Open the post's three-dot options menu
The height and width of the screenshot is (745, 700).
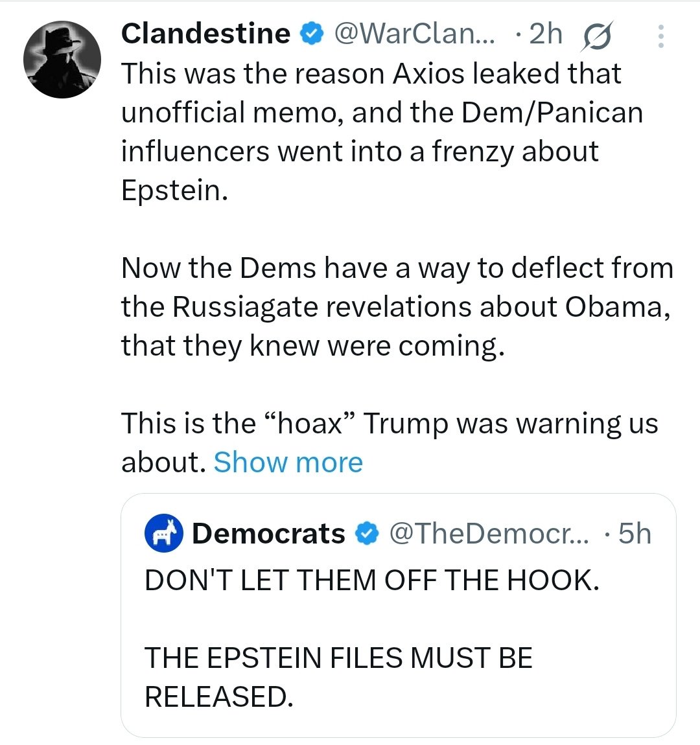click(661, 36)
